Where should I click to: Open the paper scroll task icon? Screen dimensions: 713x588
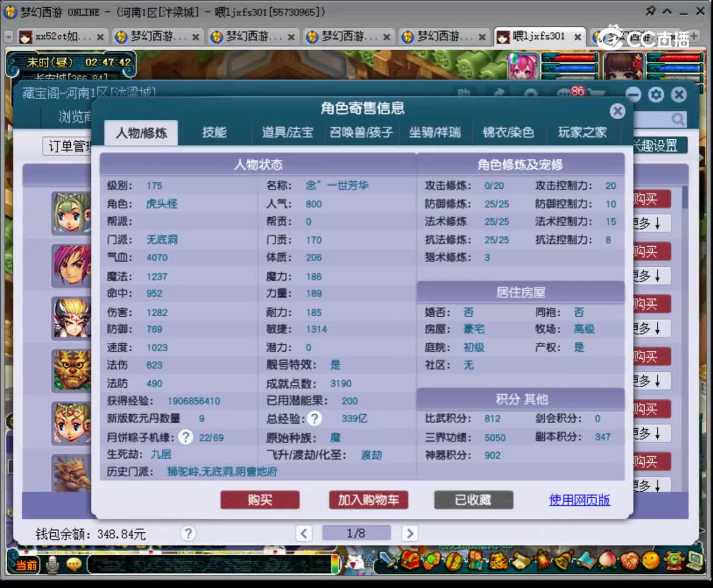click(x=520, y=560)
